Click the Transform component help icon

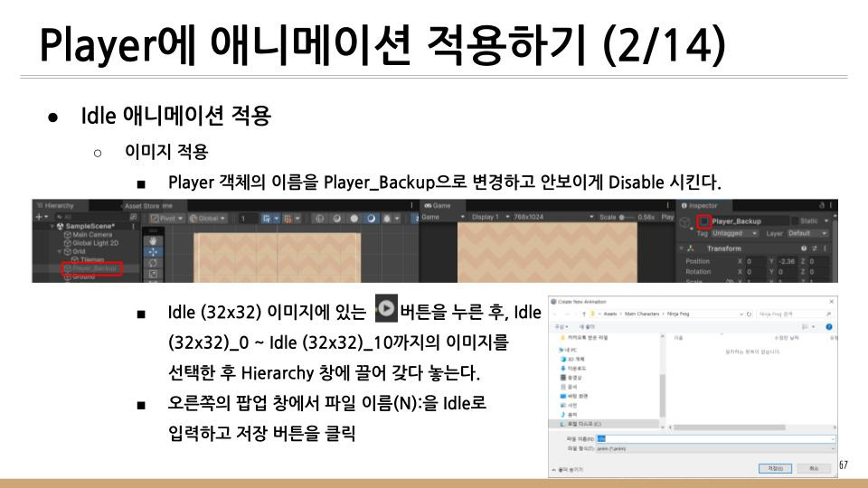click(804, 249)
